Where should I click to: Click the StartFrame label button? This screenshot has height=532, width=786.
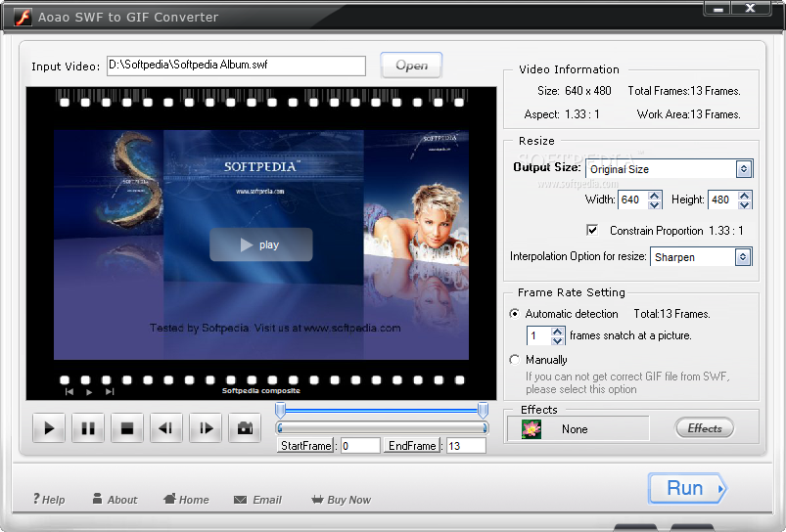pos(306,446)
